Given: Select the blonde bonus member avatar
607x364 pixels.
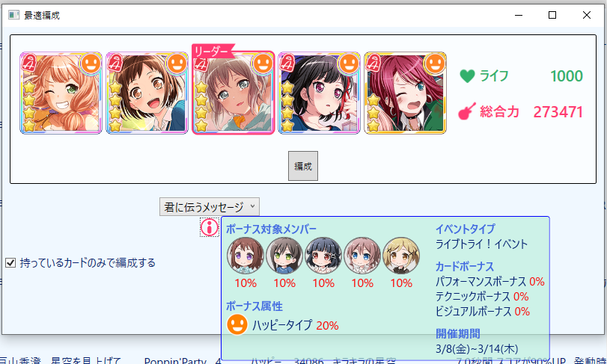Looking at the screenshot, I should pos(401,256).
